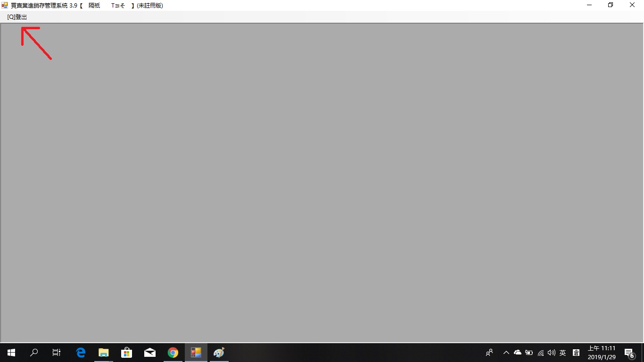Open File Explorer from taskbar
Viewport: 644px width, 362px height.
104,352
